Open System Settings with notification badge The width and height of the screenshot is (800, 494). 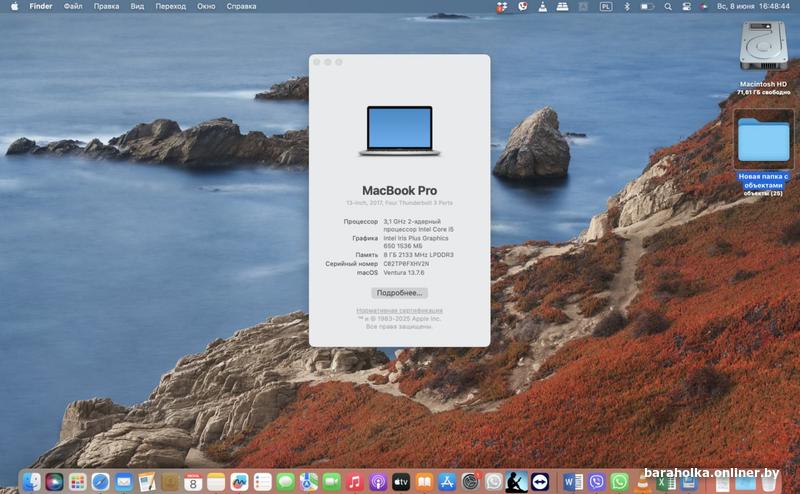coord(470,482)
